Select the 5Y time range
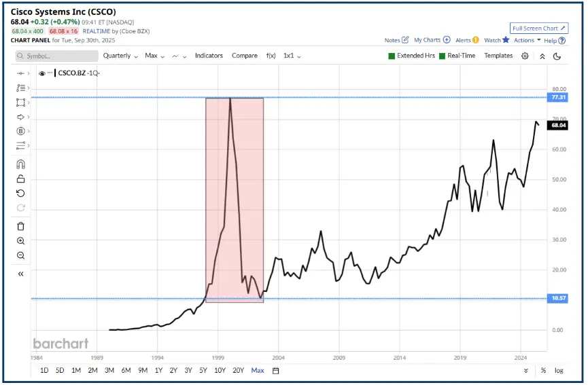588x385 pixels. pyautogui.click(x=203, y=370)
